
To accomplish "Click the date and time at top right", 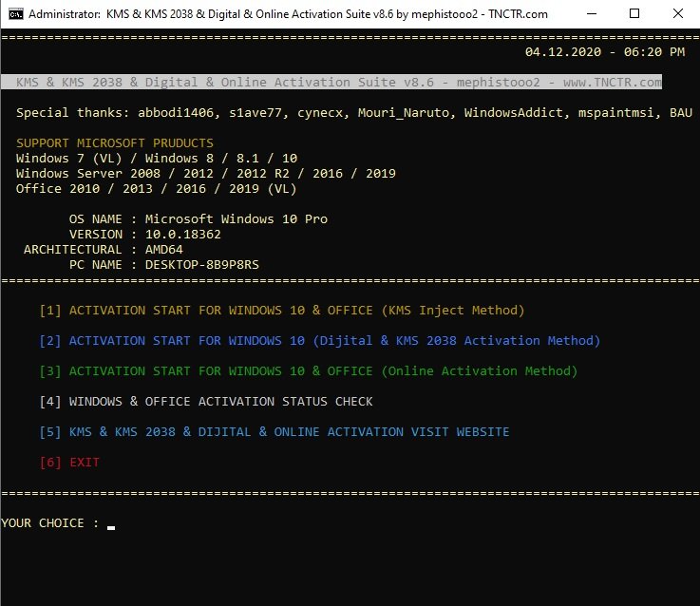I will click(604, 51).
